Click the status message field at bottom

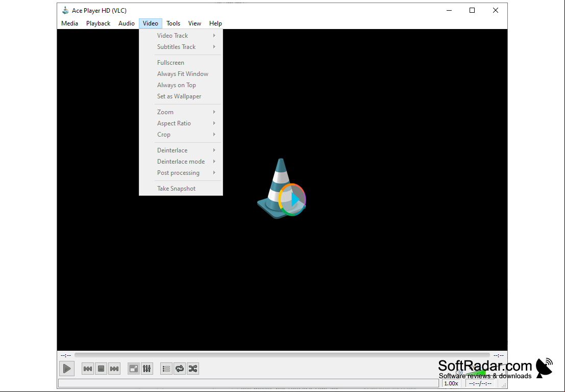[x=249, y=383]
